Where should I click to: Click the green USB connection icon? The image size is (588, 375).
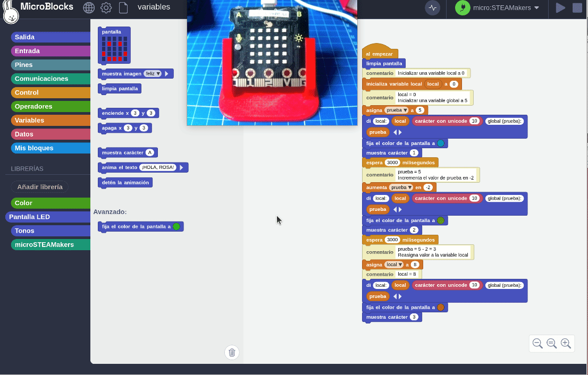tap(463, 8)
